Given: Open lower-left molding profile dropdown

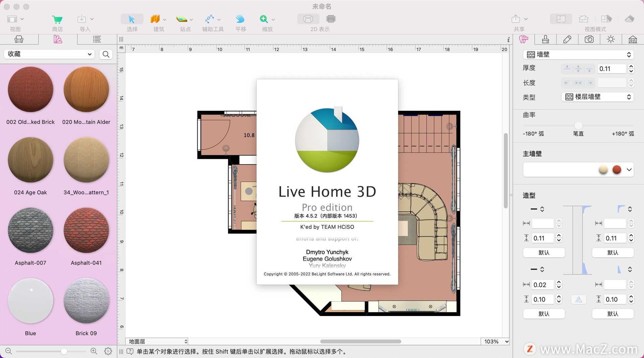Looking at the screenshot, I should point(537,269).
